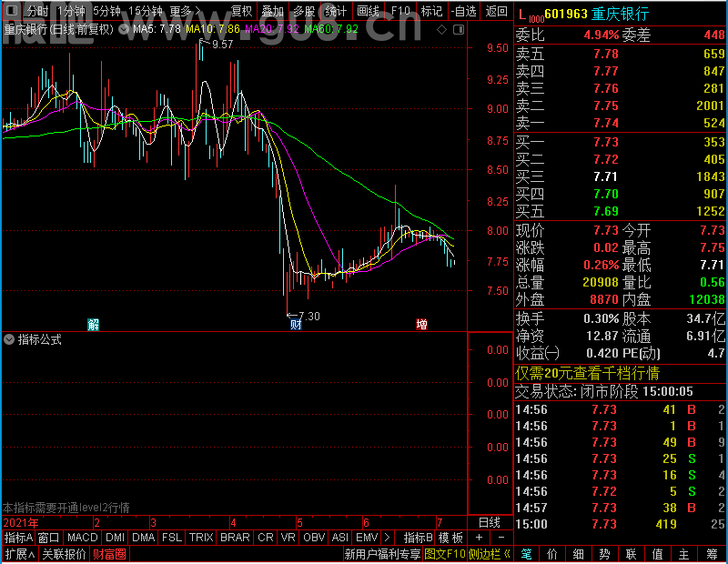Expand the 扩展 panel
This screenshot has height=564, width=728.
point(20,554)
